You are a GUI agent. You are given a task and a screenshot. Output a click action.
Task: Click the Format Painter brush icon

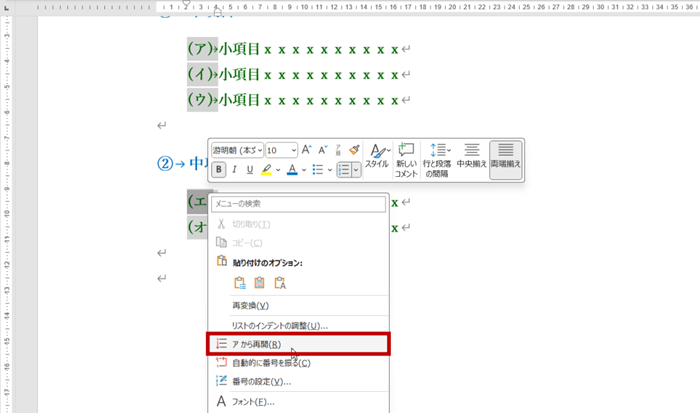point(354,150)
